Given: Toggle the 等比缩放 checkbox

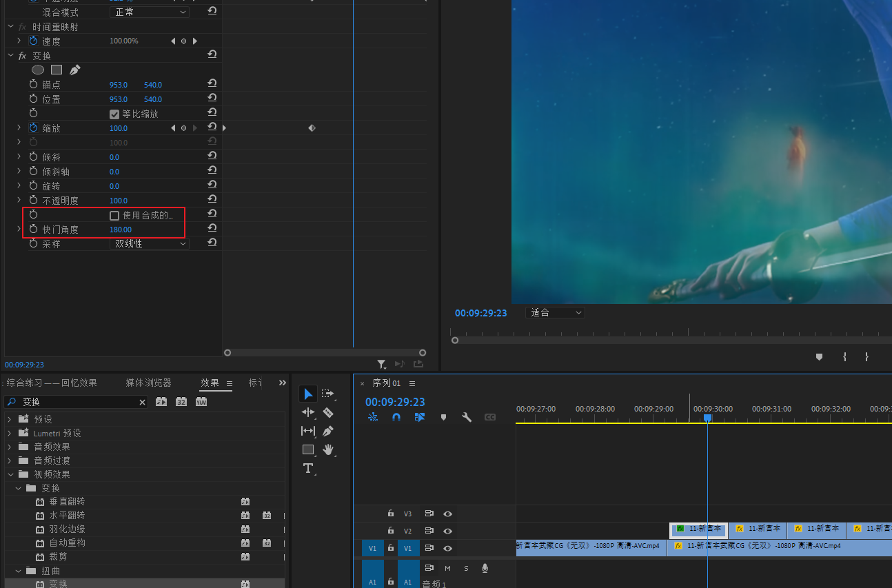Looking at the screenshot, I should (114, 114).
